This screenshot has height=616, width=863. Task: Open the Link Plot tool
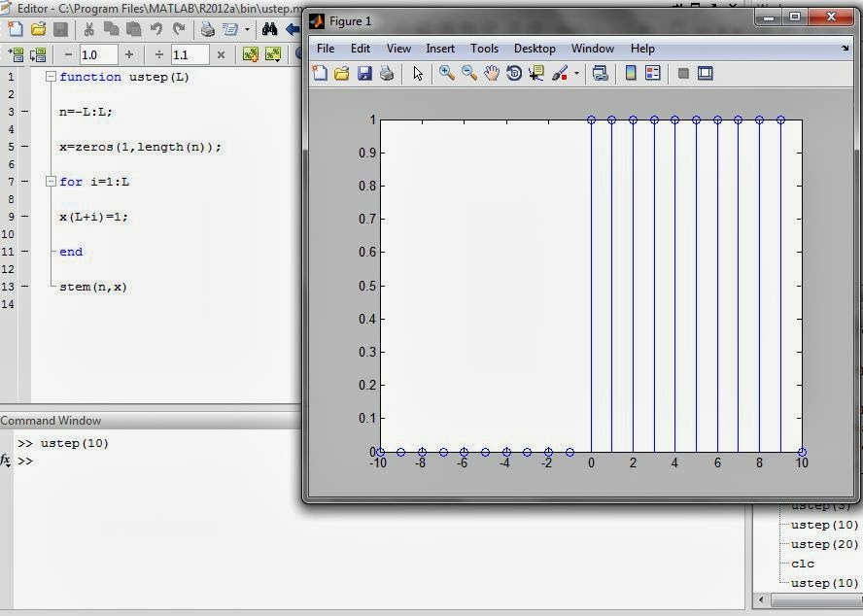click(x=603, y=73)
